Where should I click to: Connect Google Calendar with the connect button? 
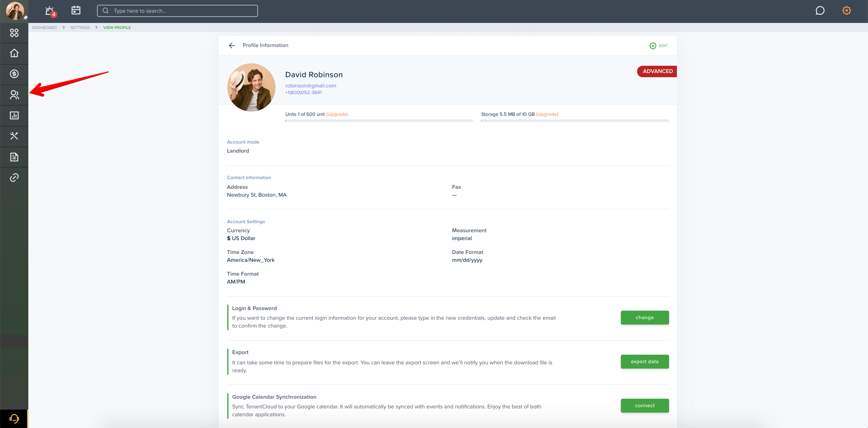[x=645, y=405]
